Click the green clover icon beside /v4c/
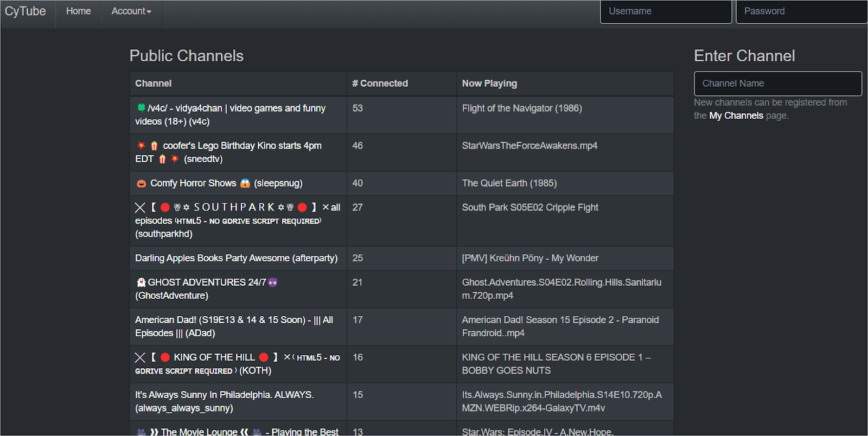Image resolution: width=868 pixels, height=436 pixels. (x=141, y=107)
